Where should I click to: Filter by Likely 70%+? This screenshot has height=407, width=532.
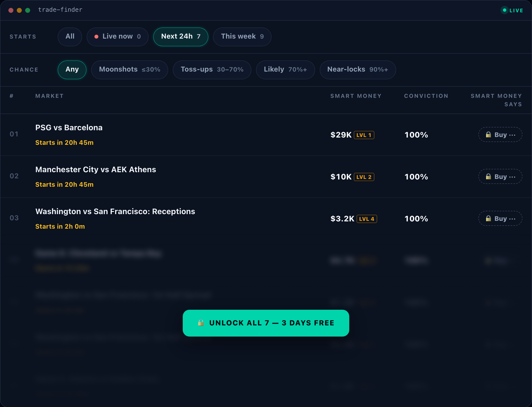tap(286, 70)
